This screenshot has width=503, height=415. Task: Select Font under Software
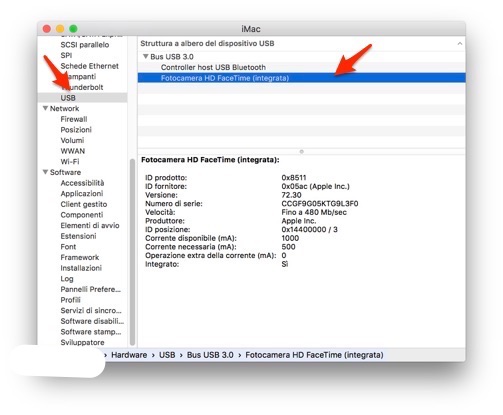(x=68, y=247)
